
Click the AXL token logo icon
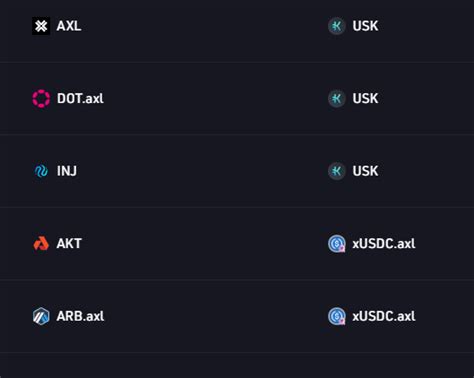(x=41, y=26)
